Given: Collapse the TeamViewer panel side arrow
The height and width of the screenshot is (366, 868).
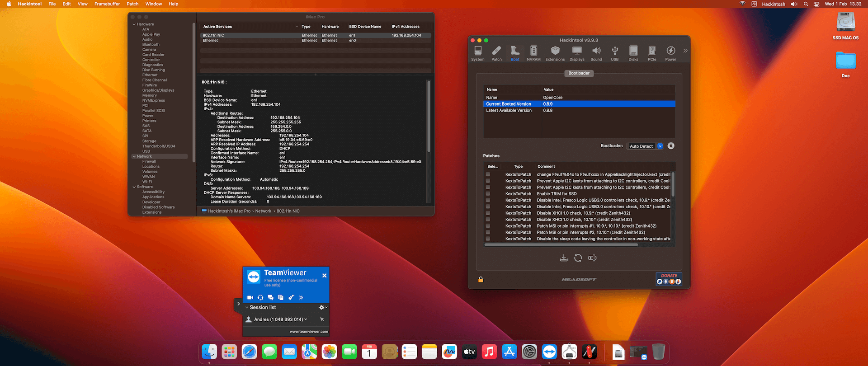Looking at the screenshot, I should (238, 304).
